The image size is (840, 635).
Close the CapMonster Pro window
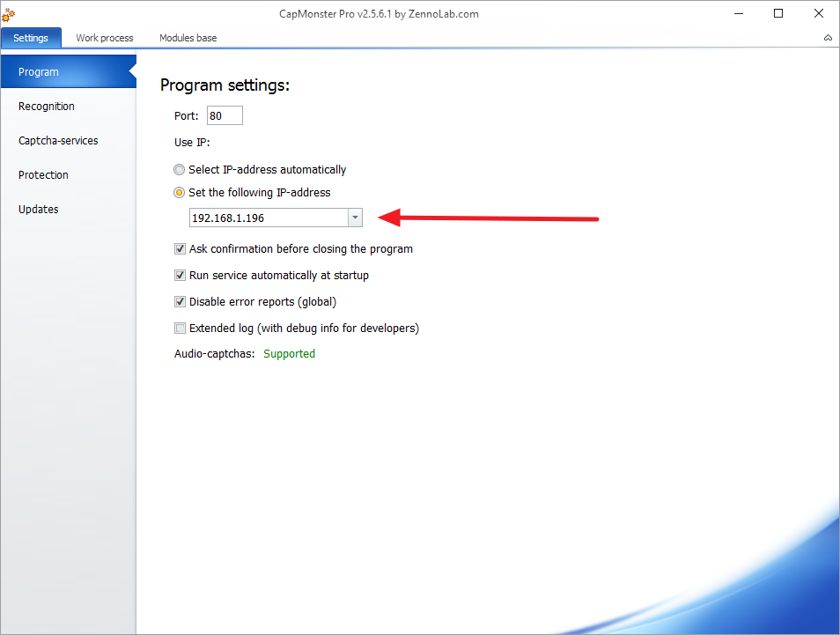[819, 13]
